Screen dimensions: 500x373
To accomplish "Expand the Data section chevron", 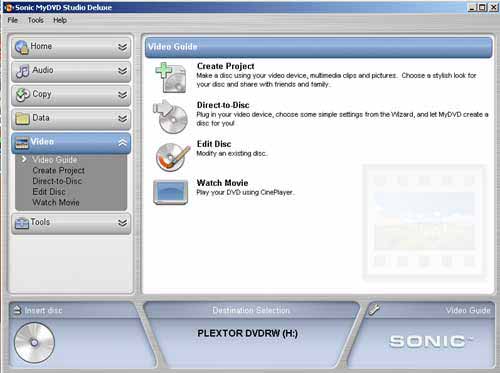I will (122, 119).
